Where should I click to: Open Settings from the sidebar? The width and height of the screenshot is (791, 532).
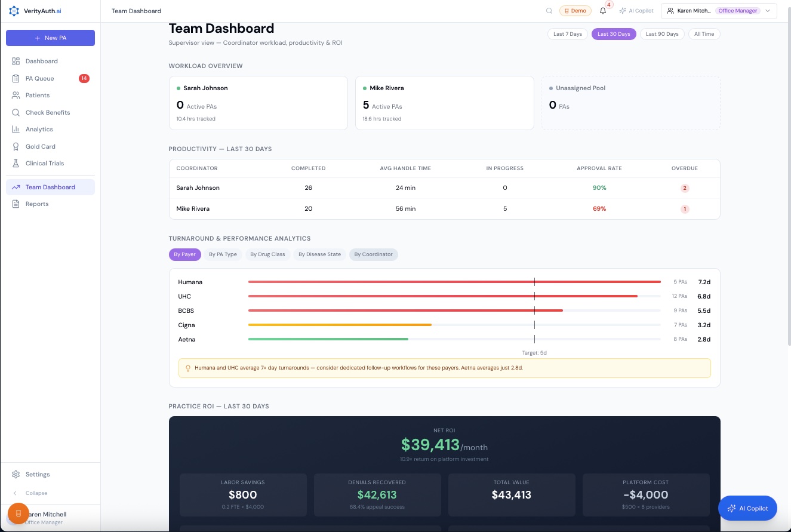(x=37, y=474)
